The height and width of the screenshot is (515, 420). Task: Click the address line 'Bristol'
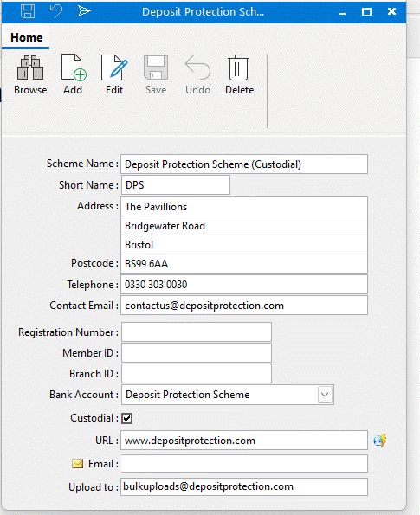(244, 245)
